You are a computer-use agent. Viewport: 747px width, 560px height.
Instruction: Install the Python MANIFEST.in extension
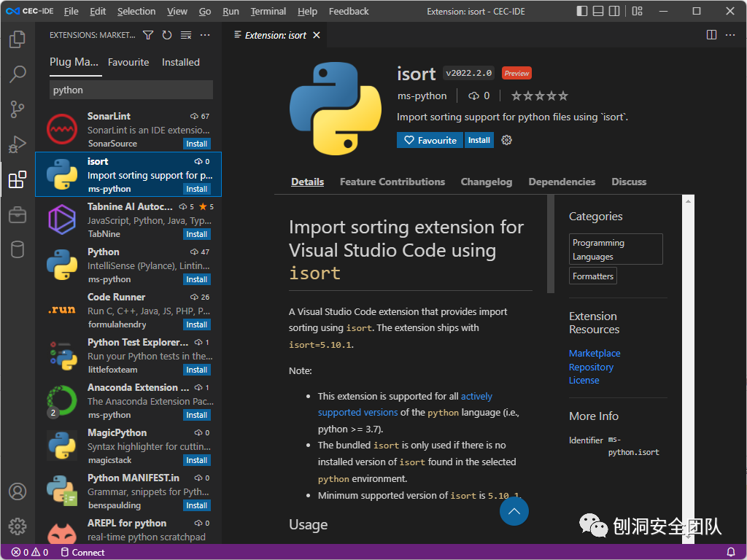tap(197, 506)
